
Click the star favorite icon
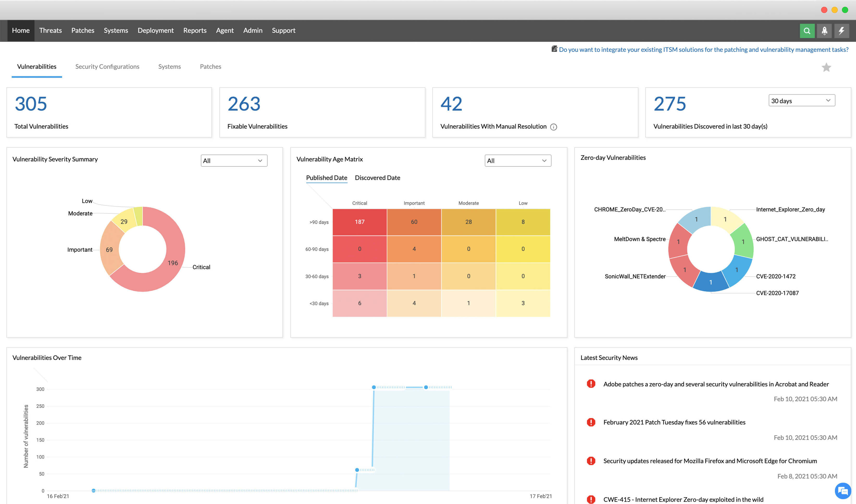(826, 67)
